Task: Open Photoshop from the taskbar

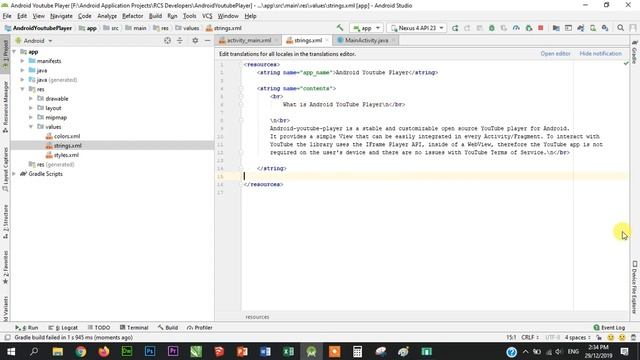Action: tap(150, 351)
